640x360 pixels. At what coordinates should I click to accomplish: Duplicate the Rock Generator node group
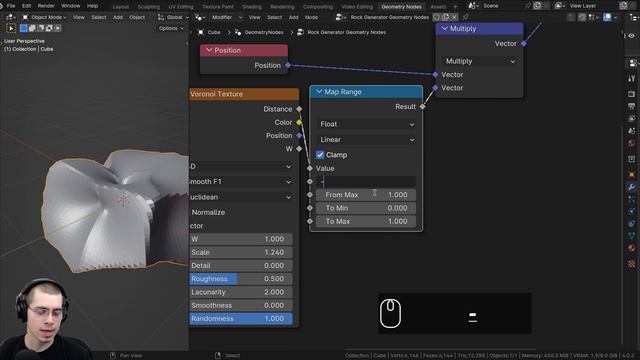pos(446,17)
